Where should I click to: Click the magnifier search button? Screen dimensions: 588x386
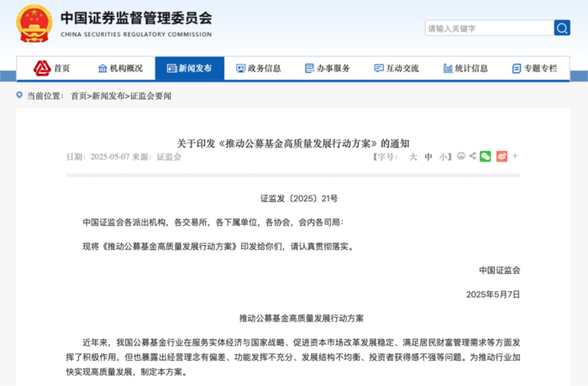562,28
